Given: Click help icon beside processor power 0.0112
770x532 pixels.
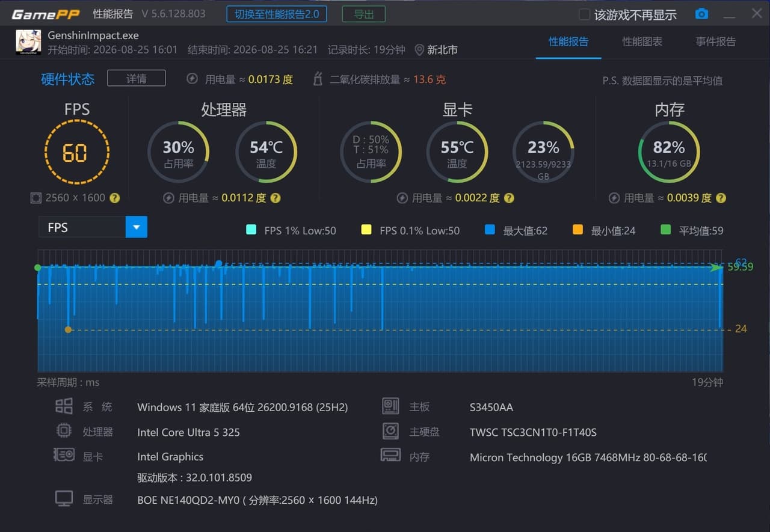Looking at the screenshot, I should click(x=276, y=198).
